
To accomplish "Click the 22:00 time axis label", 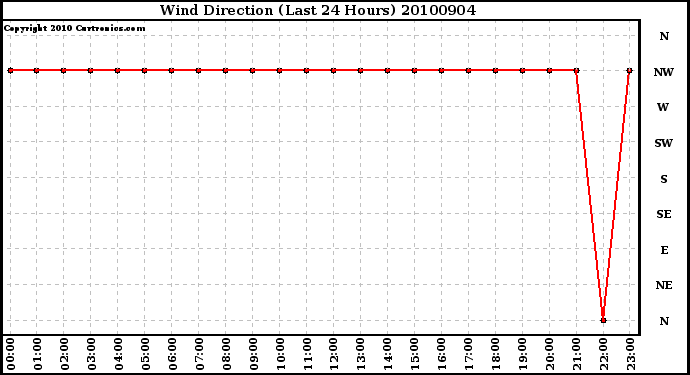I will coord(604,354).
